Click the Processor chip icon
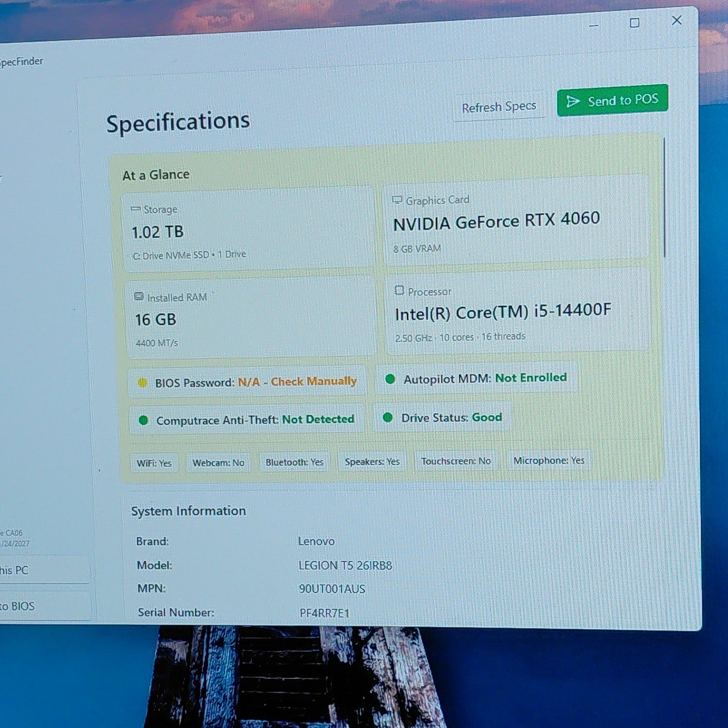The image size is (728, 728). [399, 290]
